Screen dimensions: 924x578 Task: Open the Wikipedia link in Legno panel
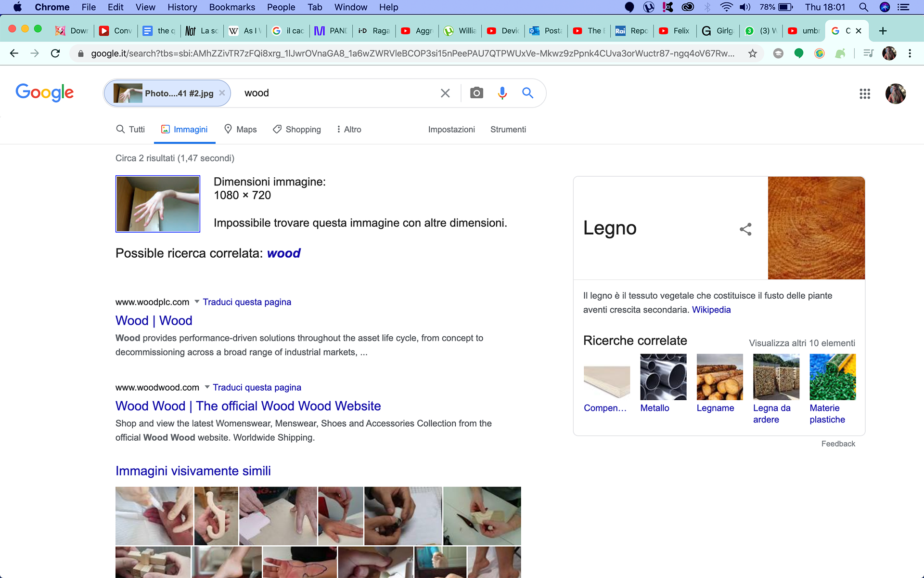[711, 310]
